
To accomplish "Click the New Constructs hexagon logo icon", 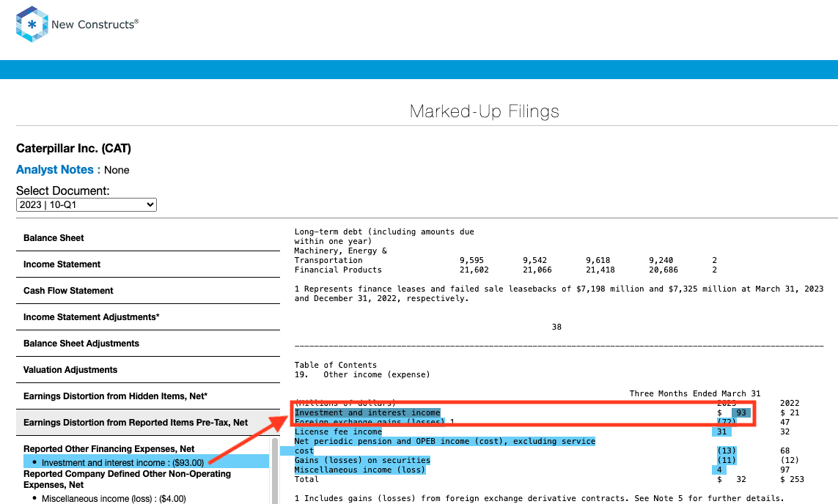I will click(x=32, y=24).
